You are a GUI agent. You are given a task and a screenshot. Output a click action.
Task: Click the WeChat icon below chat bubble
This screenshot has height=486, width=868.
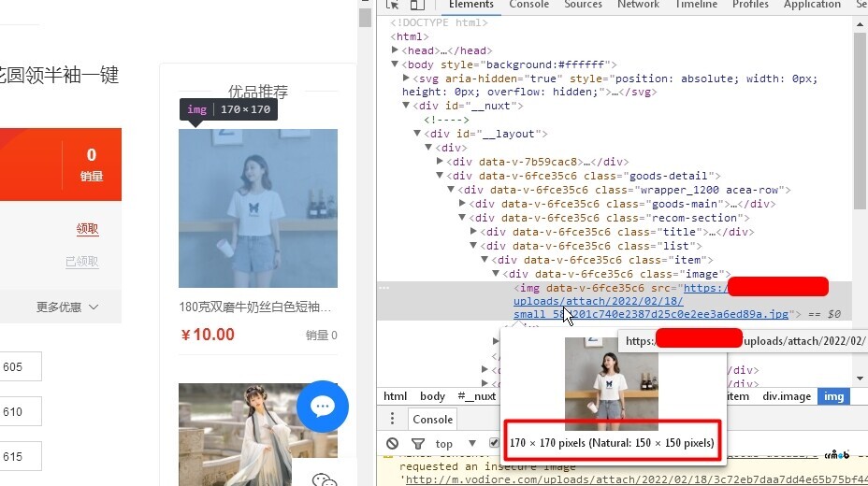(x=325, y=479)
